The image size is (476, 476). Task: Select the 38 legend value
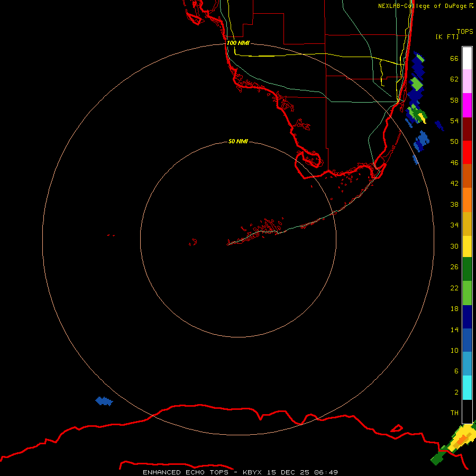pyautogui.click(x=454, y=204)
